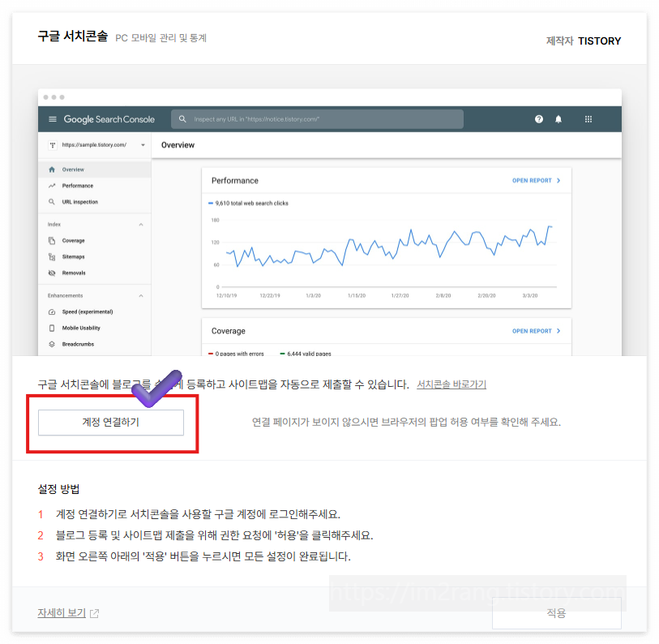This screenshot has height=644, width=659.
Task: Select Mobile Usability in the sidebar
Action: (95, 328)
